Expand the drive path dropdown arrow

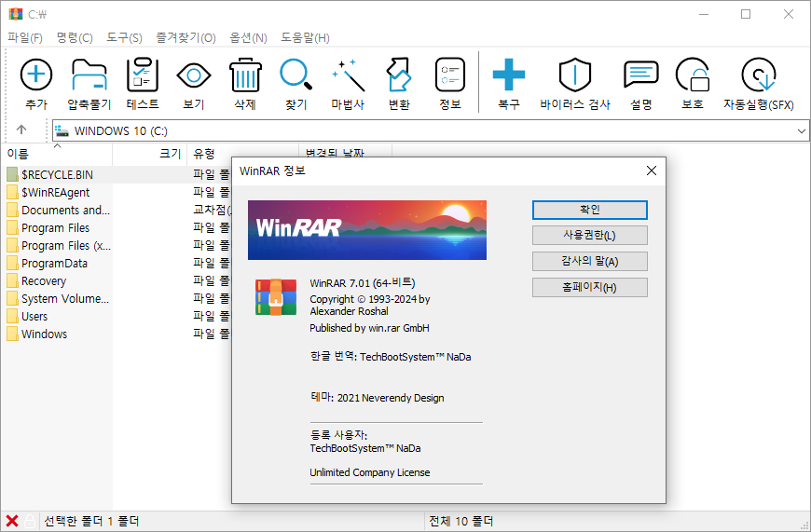801,130
